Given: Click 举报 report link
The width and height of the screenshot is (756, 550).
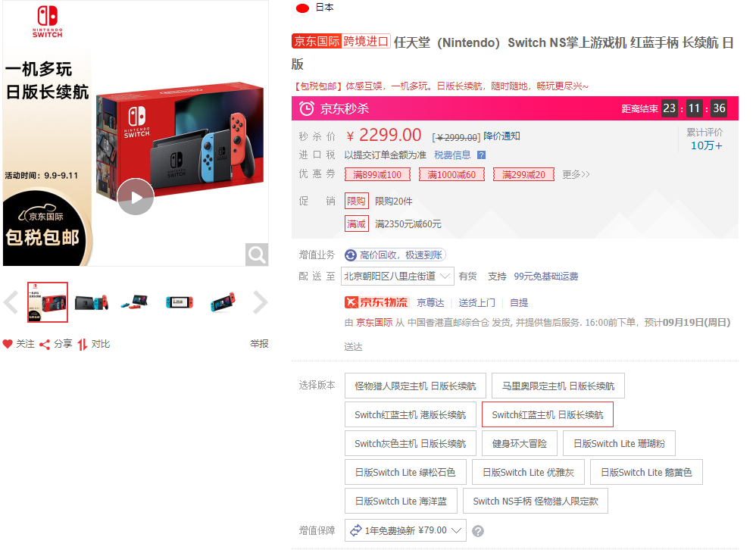Looking at the screenshot, I should [x=259, y=344].
